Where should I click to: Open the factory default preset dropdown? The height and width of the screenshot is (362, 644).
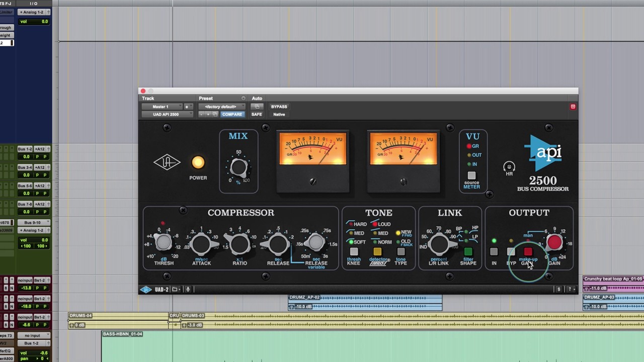click(222, 107)
